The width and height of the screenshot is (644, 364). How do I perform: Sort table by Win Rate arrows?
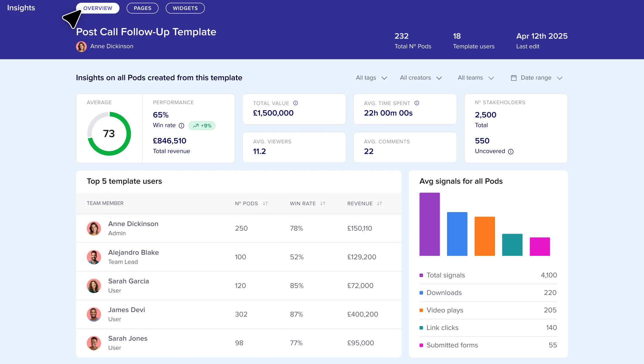pos(323,204)
